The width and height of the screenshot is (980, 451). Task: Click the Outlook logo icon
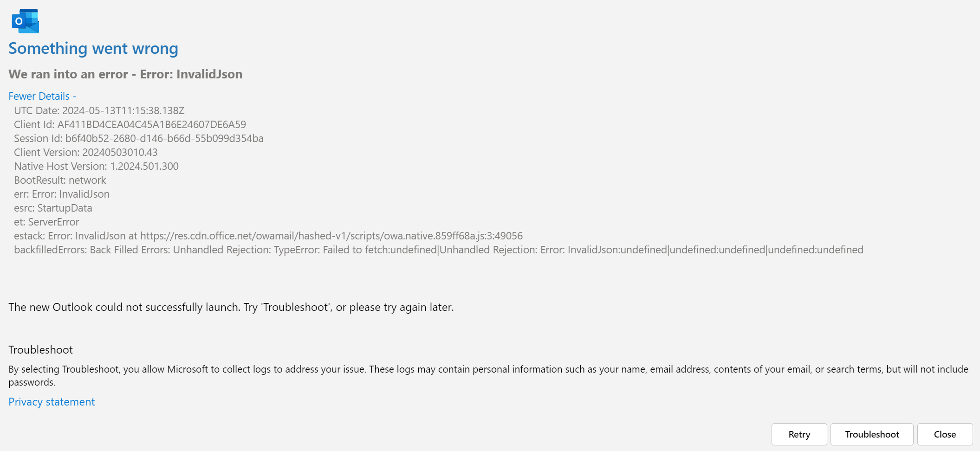(x=26, y=21)
